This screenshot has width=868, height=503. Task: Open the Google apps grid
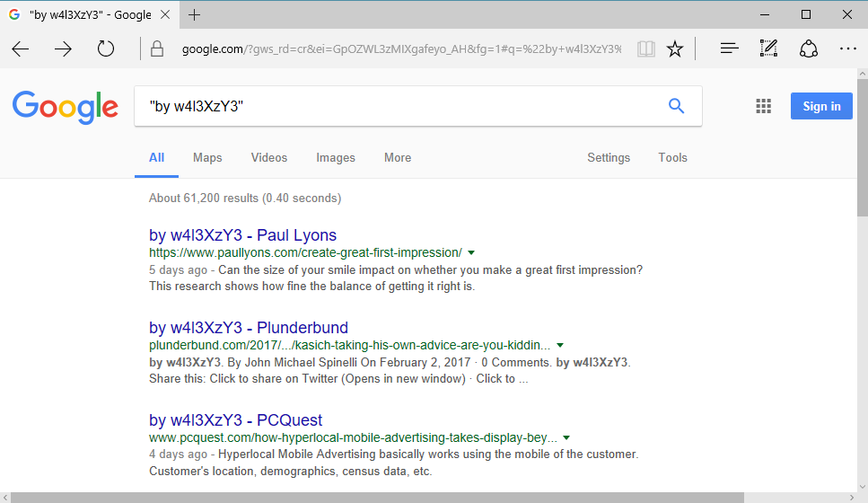coord(763,106)
